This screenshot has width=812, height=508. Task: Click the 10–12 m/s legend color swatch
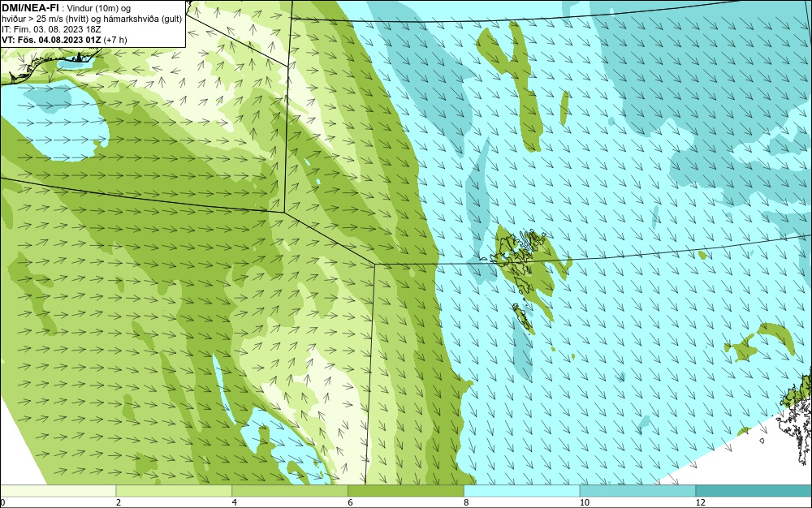638,491
